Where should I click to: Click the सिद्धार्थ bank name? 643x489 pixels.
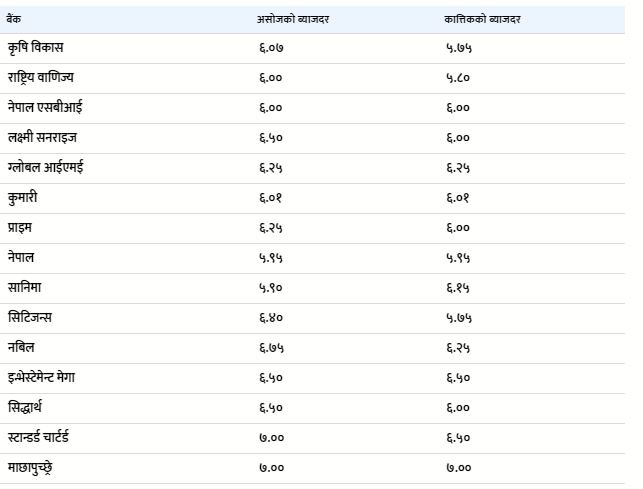(x=25, y=408)
